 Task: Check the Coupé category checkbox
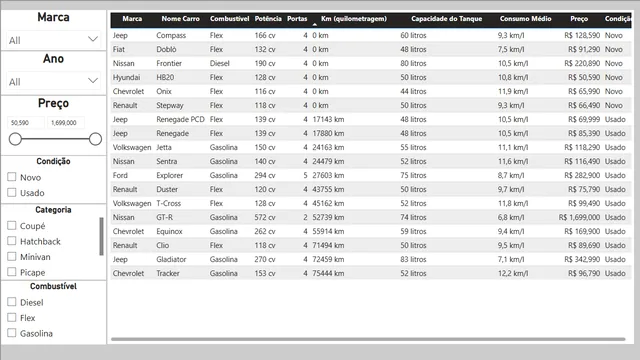pos(12,225)
